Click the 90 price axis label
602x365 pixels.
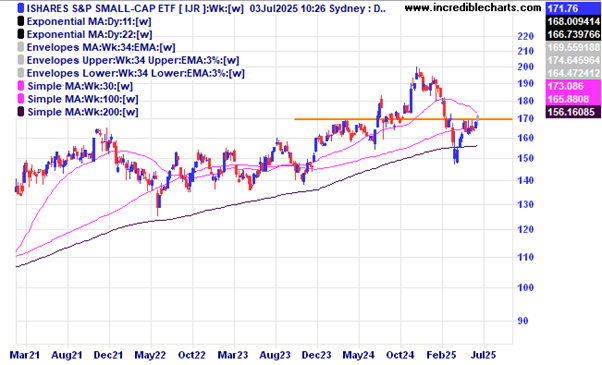(523, 321)
